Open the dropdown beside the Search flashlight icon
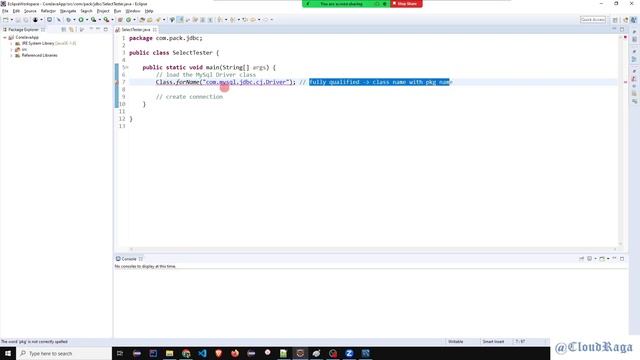The height and width of the screenshot is (360, 640). coord(164,20)
